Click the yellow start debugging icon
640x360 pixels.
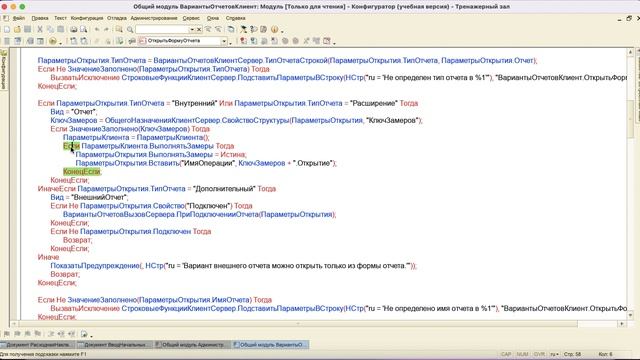(53, 41)
